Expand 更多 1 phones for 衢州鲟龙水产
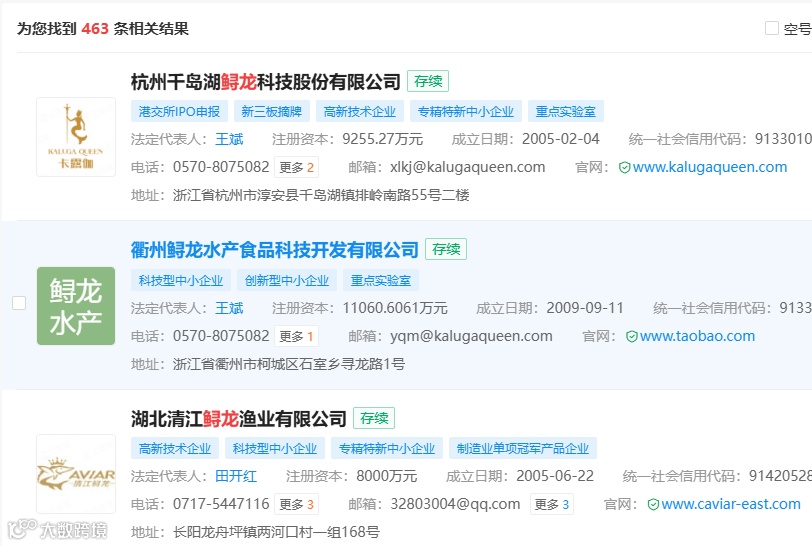Screen dimensions: 812x546 click(296, 336)
